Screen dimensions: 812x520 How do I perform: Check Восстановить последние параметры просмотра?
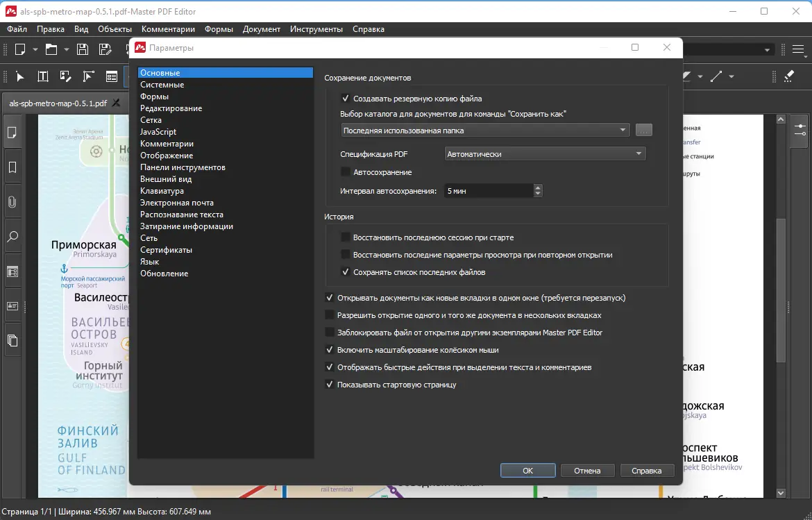pyautogui.click(x=346, y=255)
